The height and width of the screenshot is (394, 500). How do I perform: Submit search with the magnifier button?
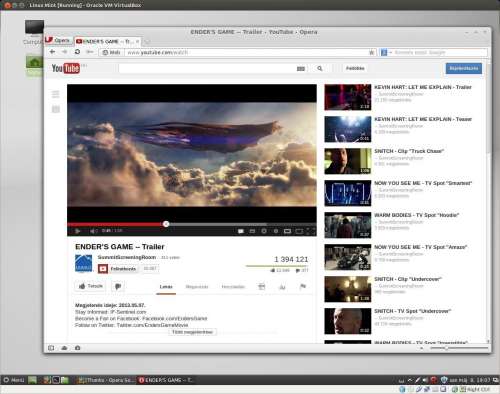pyautogui.click(x=320, y=68)
